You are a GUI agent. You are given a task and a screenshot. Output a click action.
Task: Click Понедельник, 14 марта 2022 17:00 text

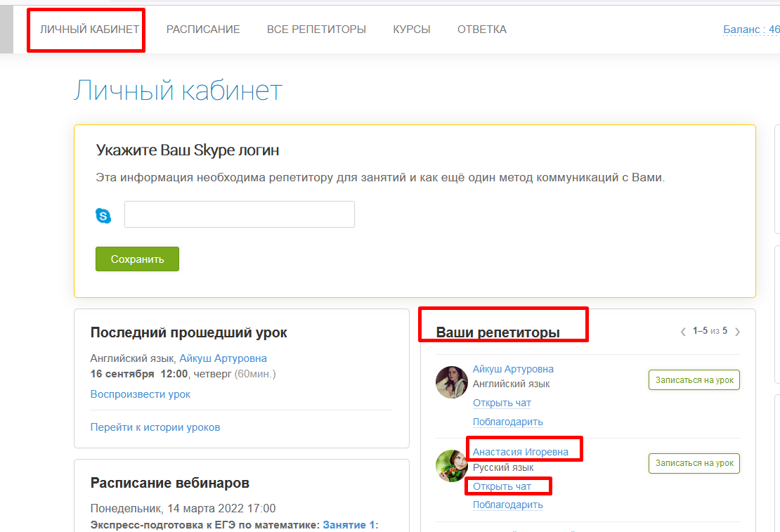183,508
